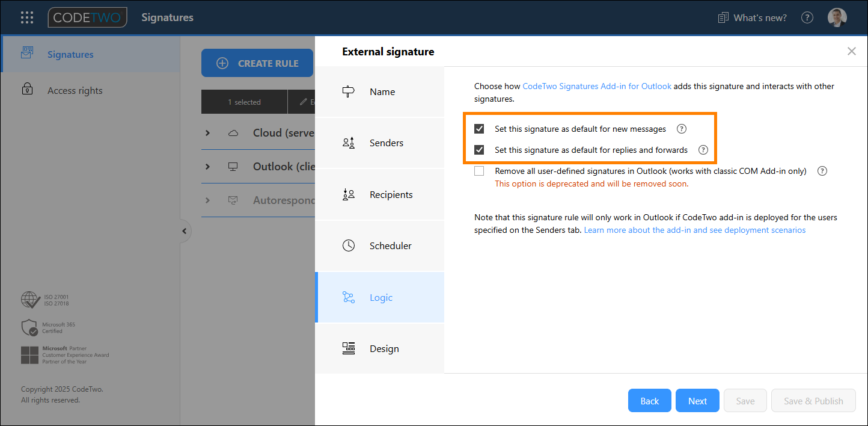868x426 pixels.
Task: Click the Signatures header title
Action: click(x=168, y=17)
